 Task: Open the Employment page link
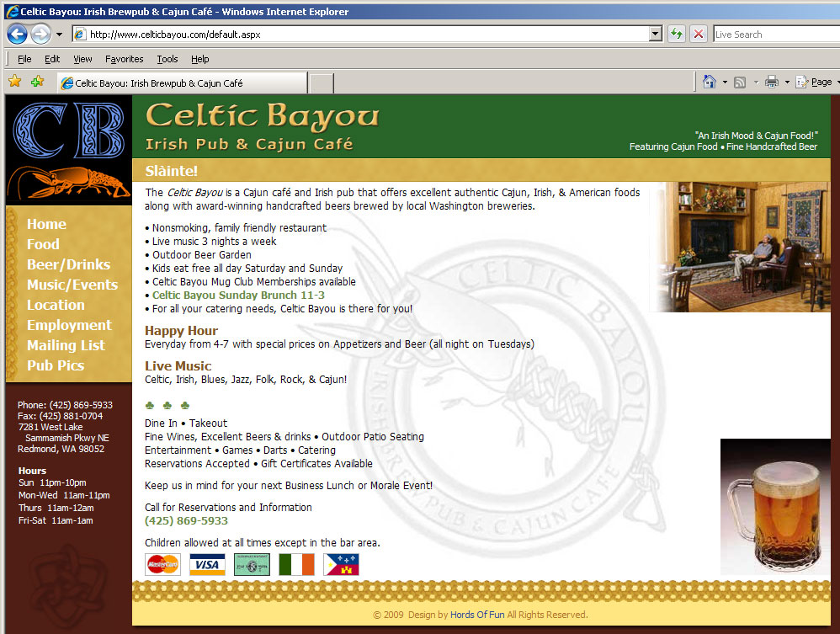(x=69, y=325)
